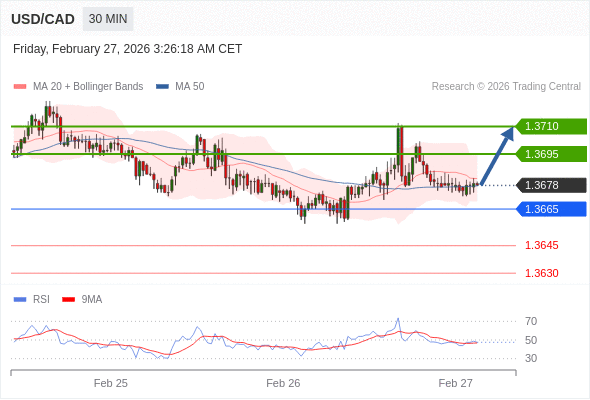The height and width of the screenshot is (400, 590).
Task: Click the 1.3678 current price tag
Action: tap(551, 185)
